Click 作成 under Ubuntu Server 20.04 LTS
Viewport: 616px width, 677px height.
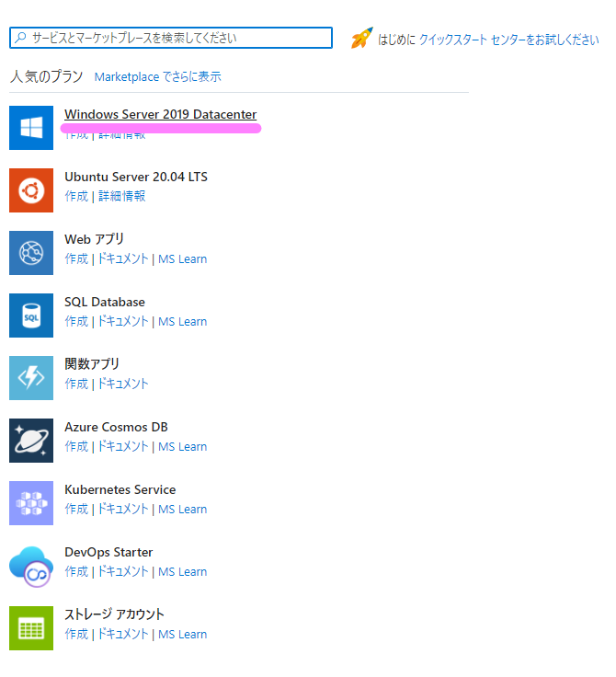76,197
